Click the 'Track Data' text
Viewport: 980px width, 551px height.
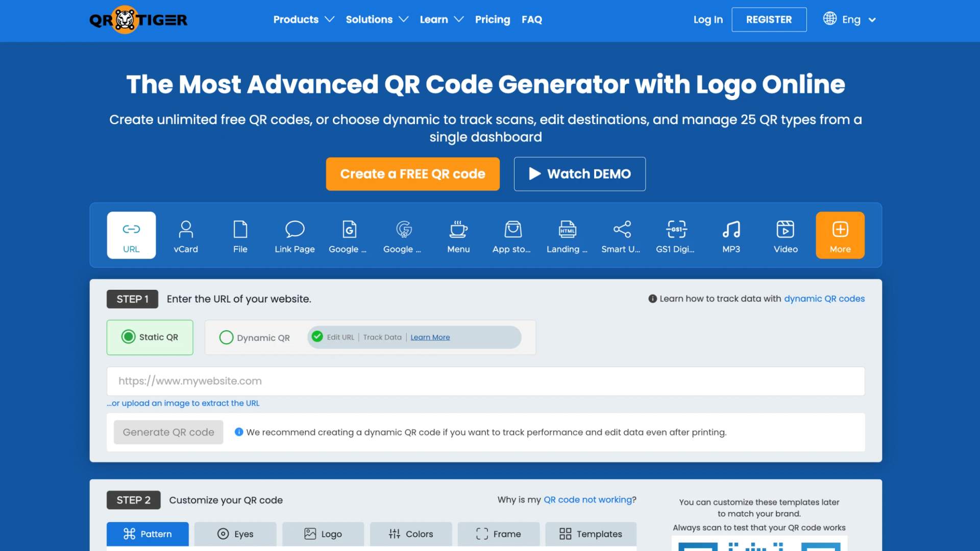point(382,337)
